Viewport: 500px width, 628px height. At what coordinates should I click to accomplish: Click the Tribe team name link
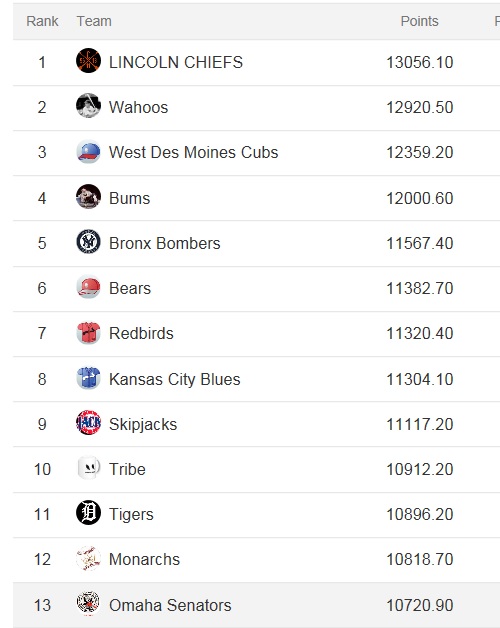coord(127,469)
